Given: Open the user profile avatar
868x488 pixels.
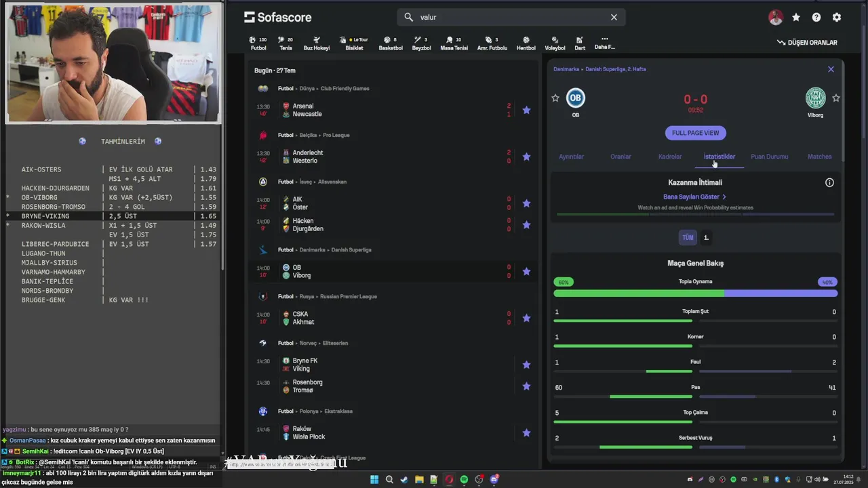Looking at the screenshot, I should pyautogui.click(x=776, y=18).
